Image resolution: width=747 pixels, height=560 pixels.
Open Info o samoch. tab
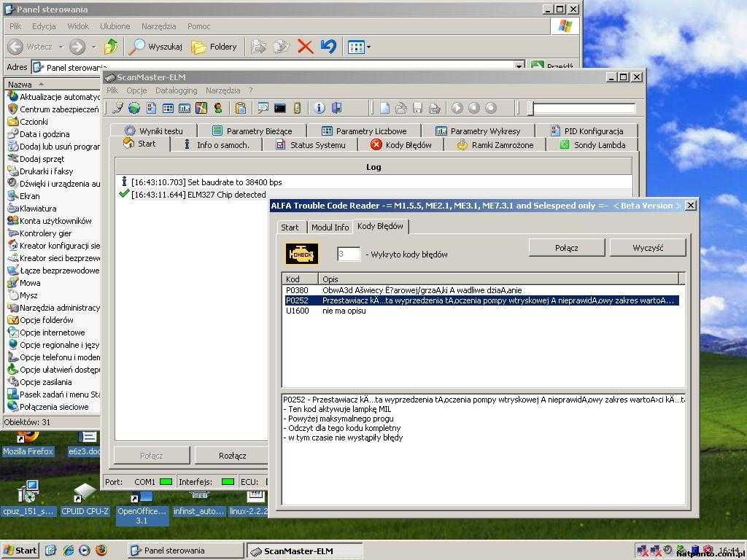pos(216,145)
